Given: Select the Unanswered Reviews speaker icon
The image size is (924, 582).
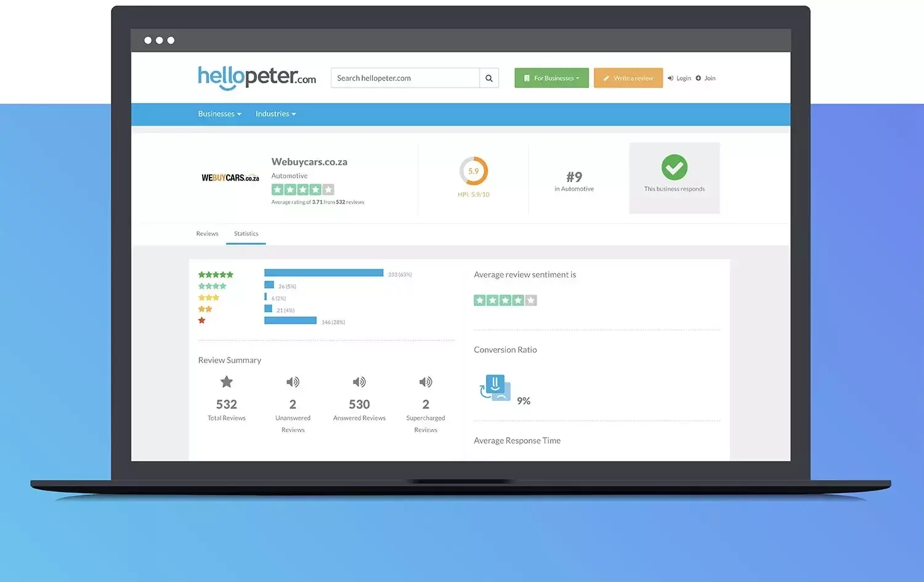Looking at the screenshot, I should coord(293,382).
